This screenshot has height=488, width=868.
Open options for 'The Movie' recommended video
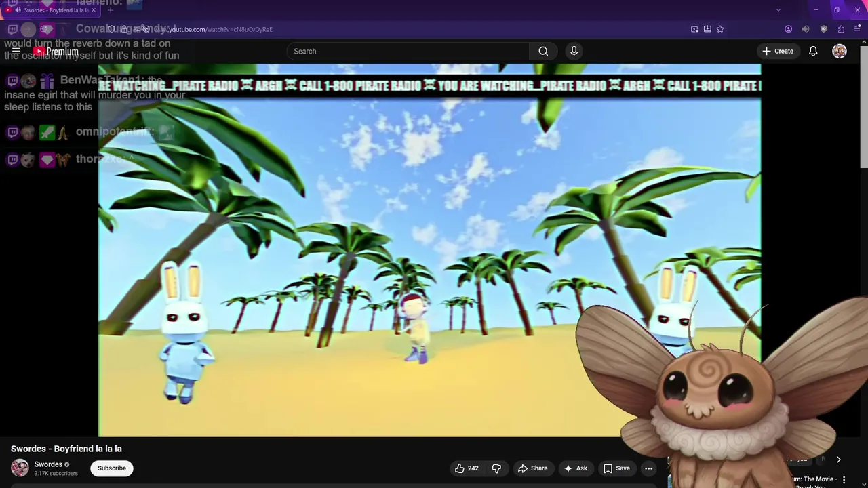coord(844,480)
